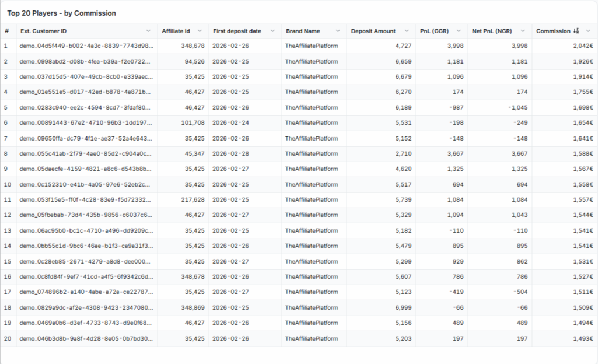Click the Top 20 Players - by Commission title
Screen dimensions: 598x364
tap(61, 13)
